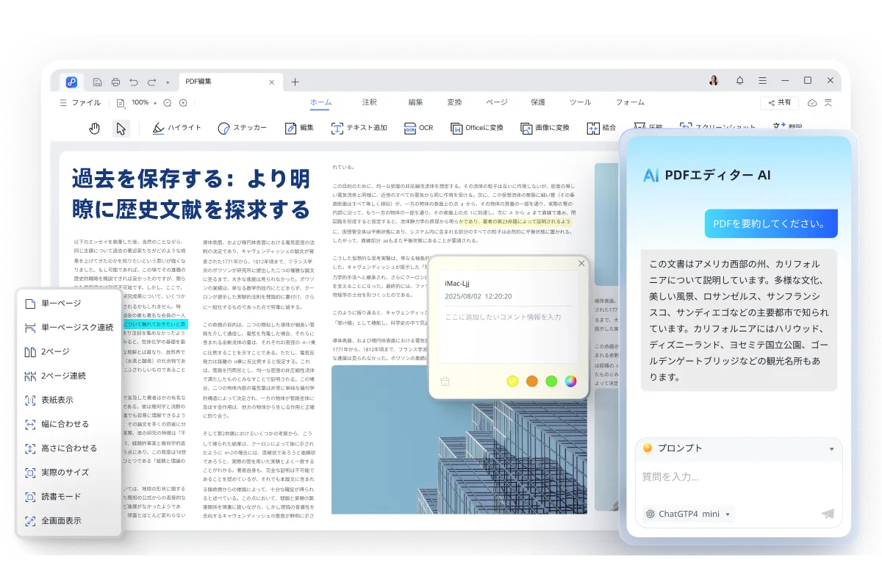This screenshot has width=882, height=588.
Task: Switch to the 保護 tab
Action: tap(538, 102)
